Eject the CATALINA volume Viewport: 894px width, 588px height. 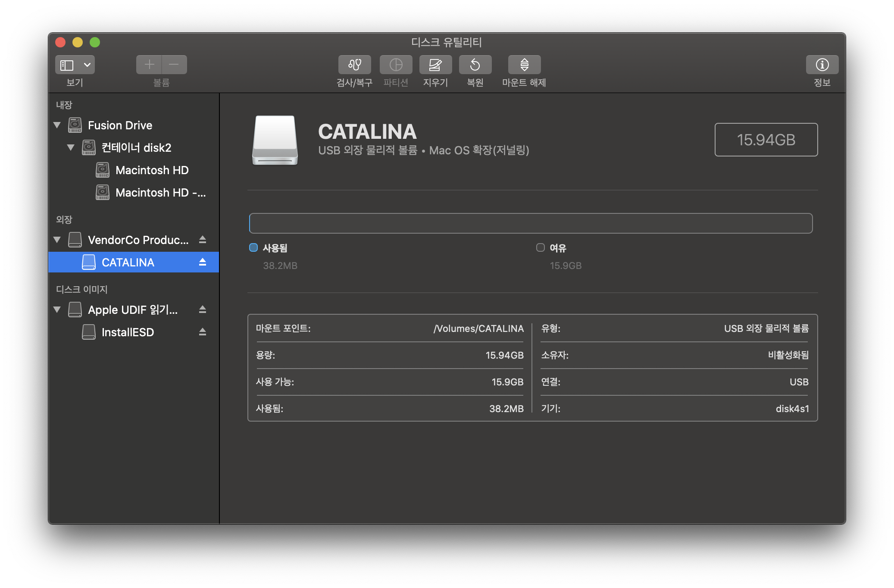[x=203, y=262]
